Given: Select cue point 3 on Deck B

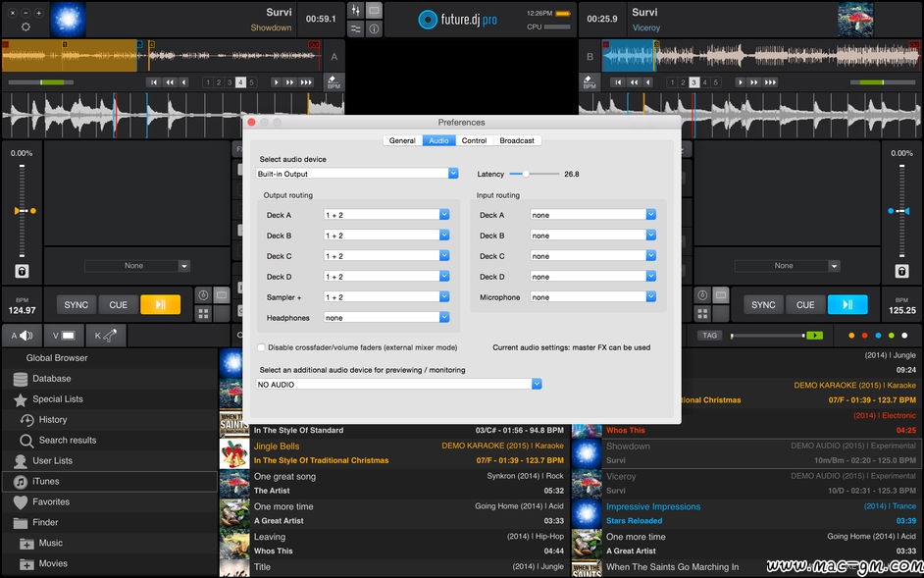Looking at the screenshot, I should pyautogui.click(x=694, y=82).
